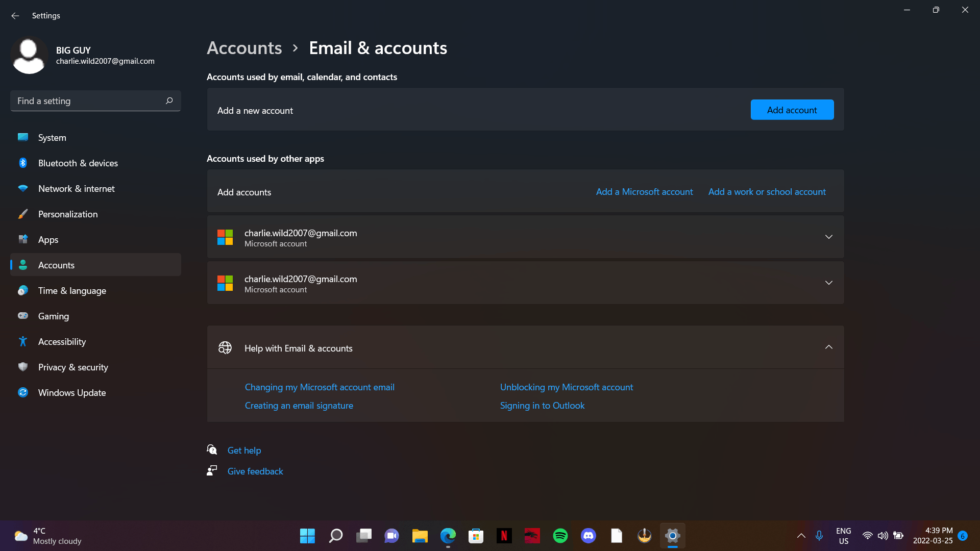The width and height of the screenshot is (980, 551).
Task: Open Apps settings
Action: point(95,239)
